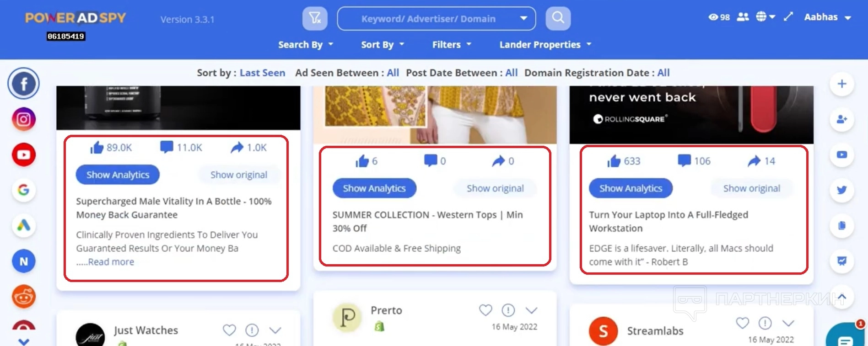Click the Last Seen sort value
The height and width of the screenshot is (346, 868).
coord(262,73)
